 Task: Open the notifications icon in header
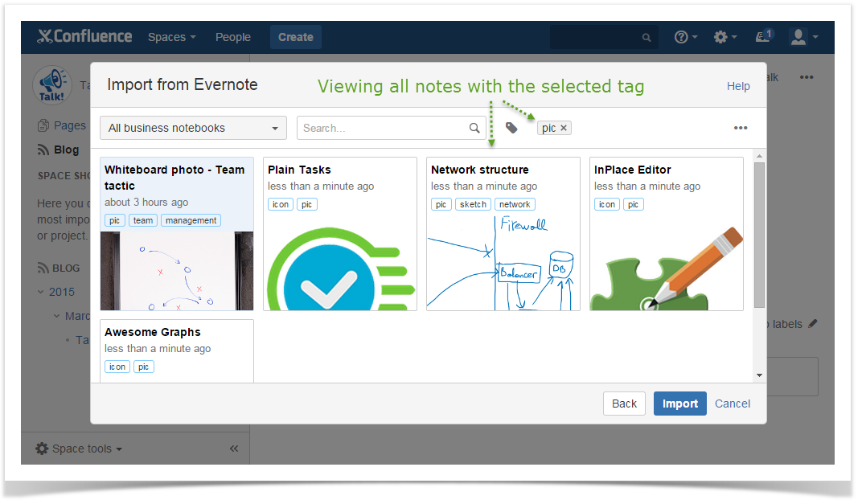tap(763, 37)
